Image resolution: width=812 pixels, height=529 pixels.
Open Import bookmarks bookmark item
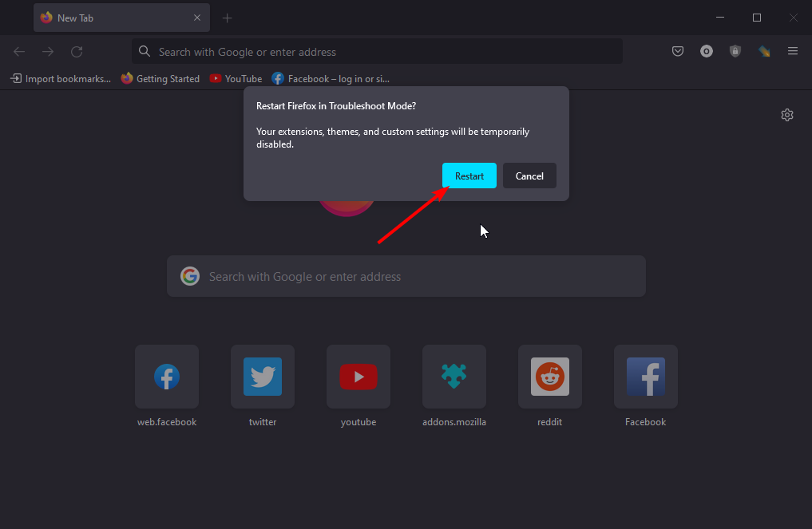(x=61, y=79)
